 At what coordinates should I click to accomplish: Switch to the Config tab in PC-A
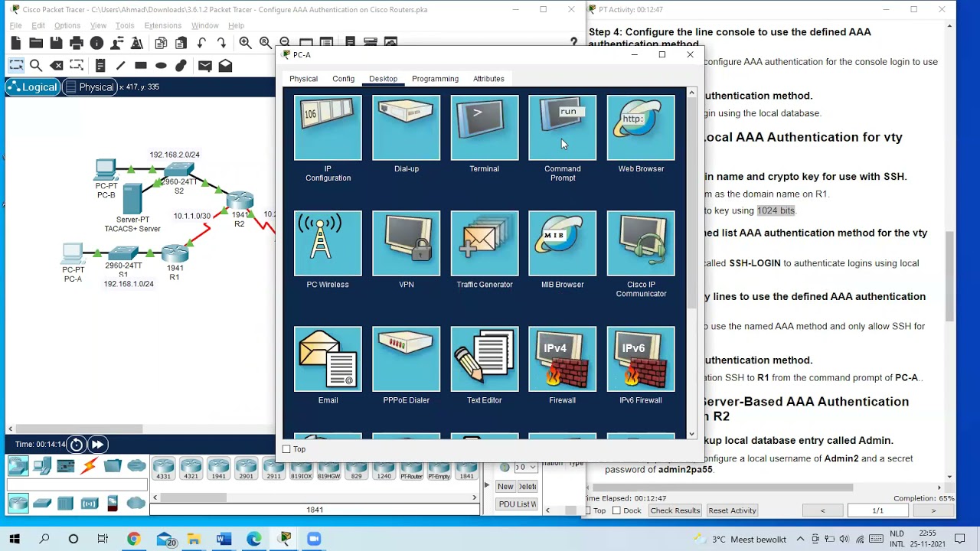click(343, 79)
